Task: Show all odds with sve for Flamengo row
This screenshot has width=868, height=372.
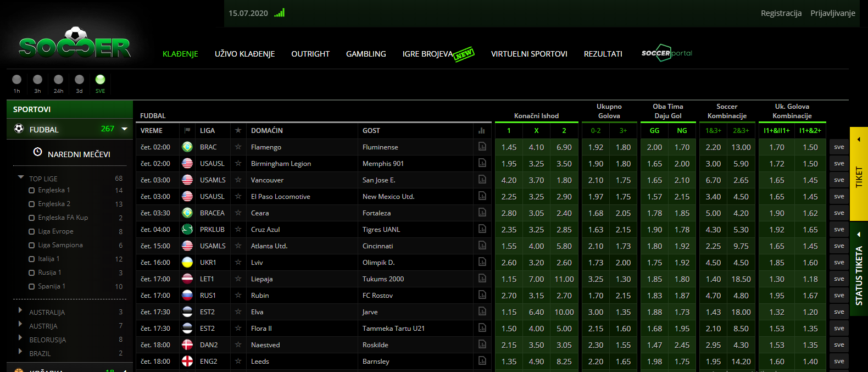Action: pos(839,147)
